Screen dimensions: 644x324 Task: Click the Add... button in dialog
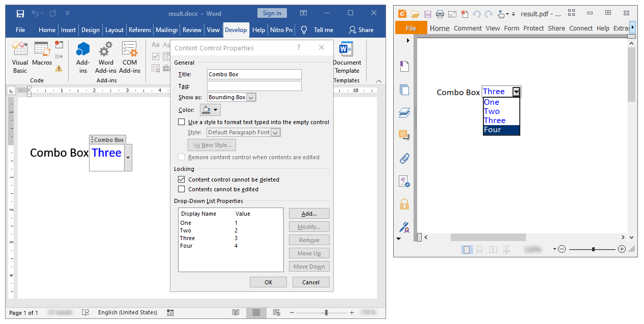(309, 214)
